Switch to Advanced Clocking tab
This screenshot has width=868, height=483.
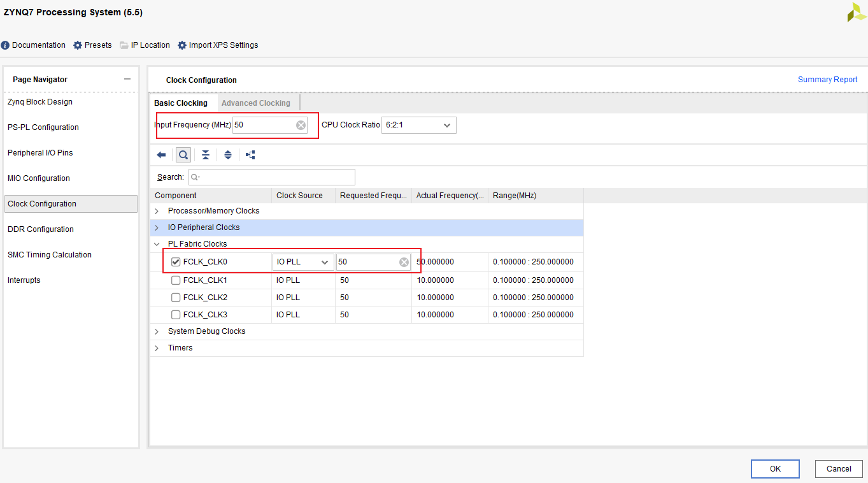tap(256, 103)
